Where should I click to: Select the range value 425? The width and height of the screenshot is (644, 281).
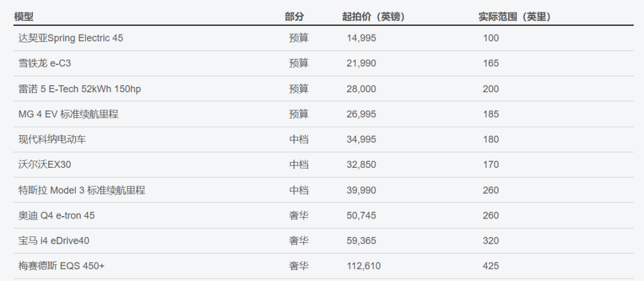491,266
